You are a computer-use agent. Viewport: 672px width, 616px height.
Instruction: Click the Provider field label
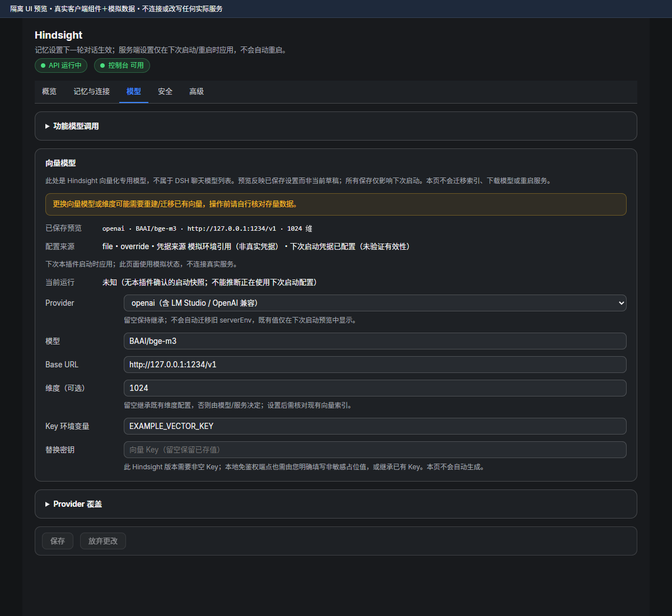click(60, 303)
